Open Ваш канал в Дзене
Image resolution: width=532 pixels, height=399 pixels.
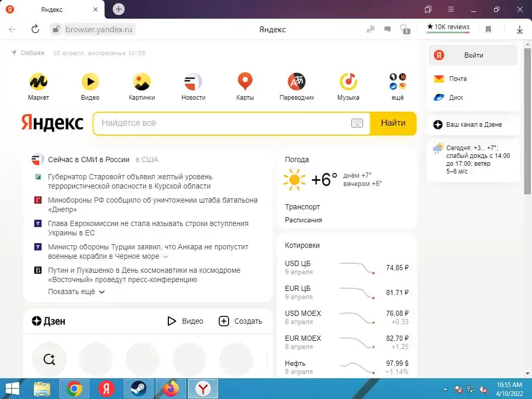(473, 125)
